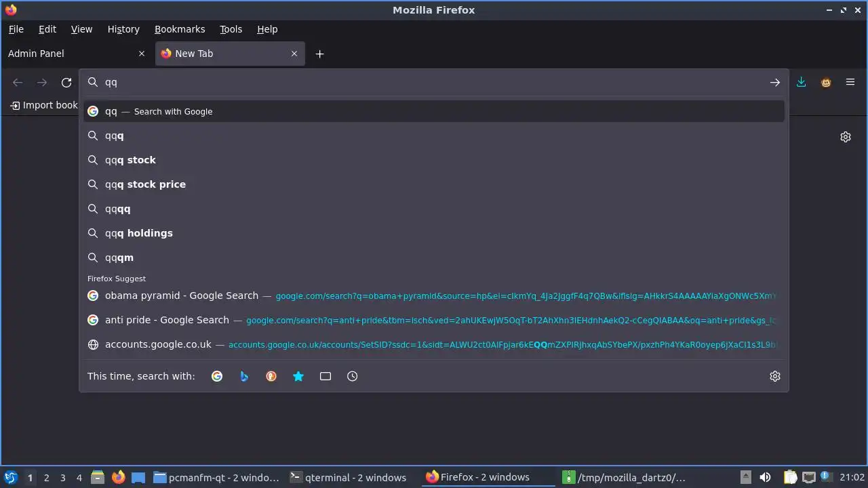Choose the 'qqq stock' suggestion
The image size is (868, 488).
434,160
